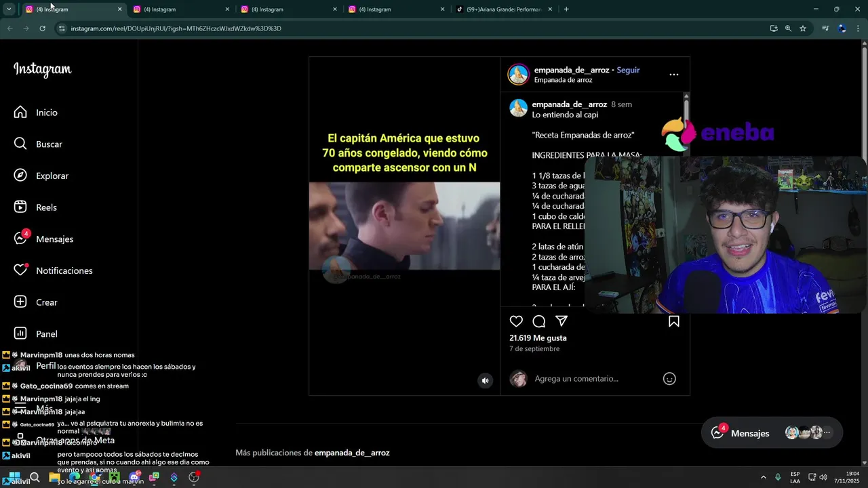Save the reel with the bookmark icon

point(674,321)
